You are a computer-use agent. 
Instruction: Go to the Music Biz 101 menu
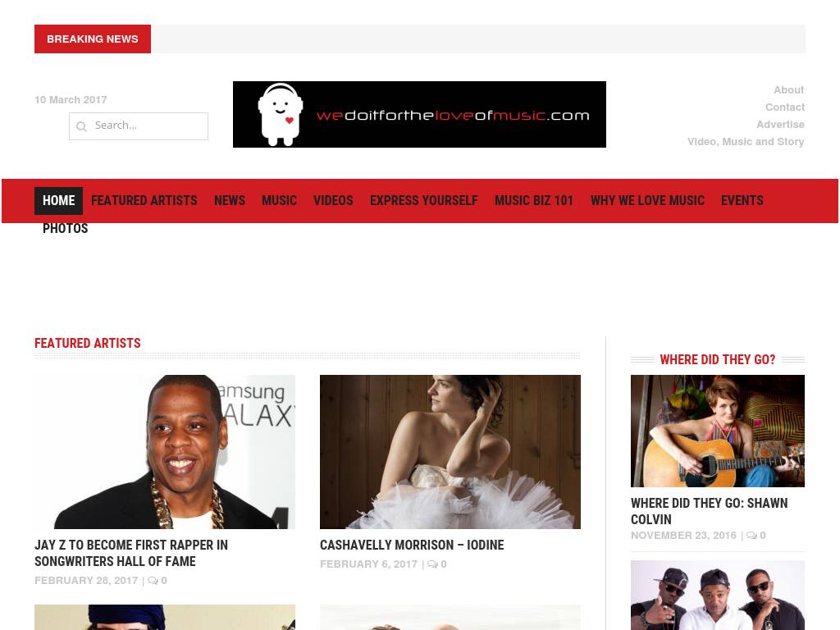coord(533,201)
